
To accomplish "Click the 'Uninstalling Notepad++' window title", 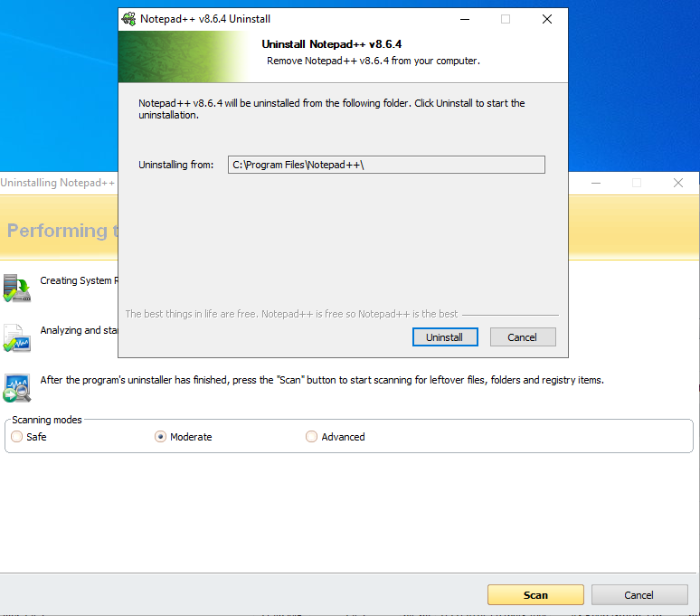I will click(x=58, y=183).
